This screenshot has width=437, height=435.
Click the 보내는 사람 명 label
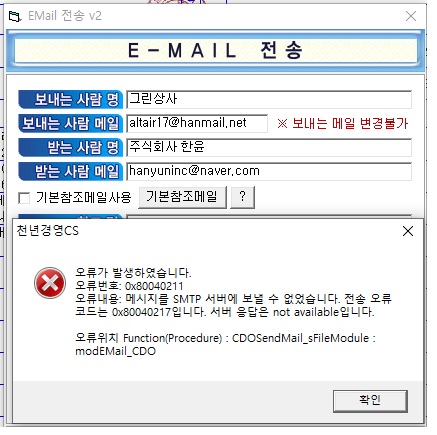71,99
